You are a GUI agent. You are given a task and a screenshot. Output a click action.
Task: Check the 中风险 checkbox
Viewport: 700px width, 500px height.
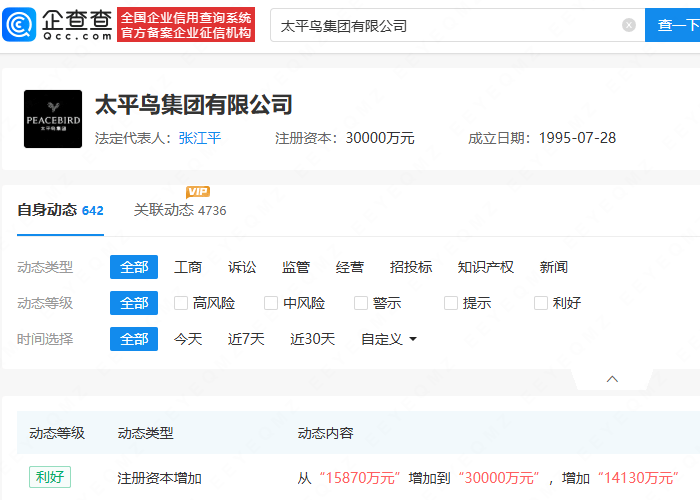click(x=271, y=303)
